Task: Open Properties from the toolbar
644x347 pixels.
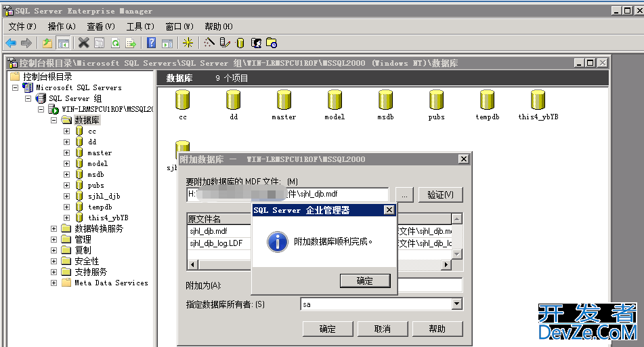Action: (x=100, y=43)
